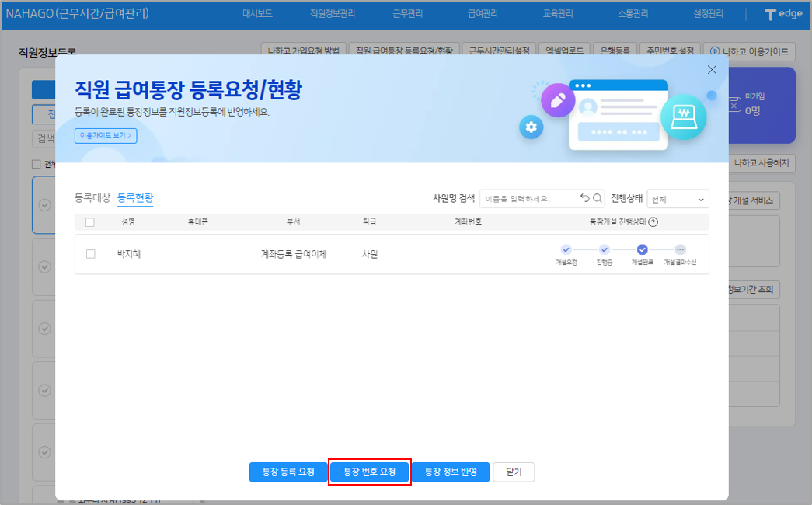Click the purple pencil icon in banner
The height and width of the screenshot is (505, 812).
click(x=558, y=100)
